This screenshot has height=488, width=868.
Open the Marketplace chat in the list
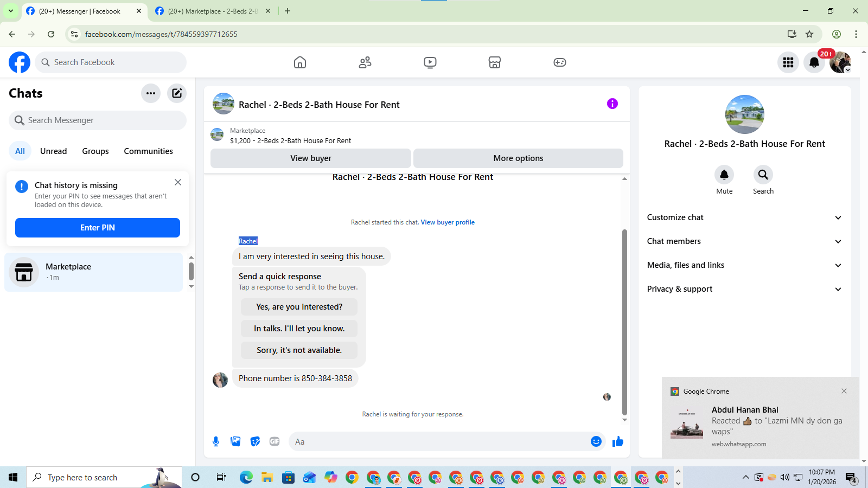(94, 272)
